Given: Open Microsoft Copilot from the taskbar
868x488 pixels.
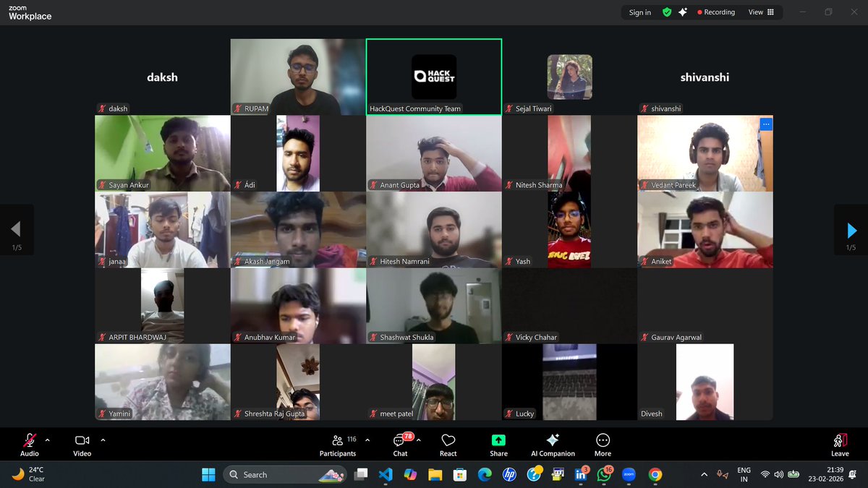Looking at the screenshot, I should 410,474.
